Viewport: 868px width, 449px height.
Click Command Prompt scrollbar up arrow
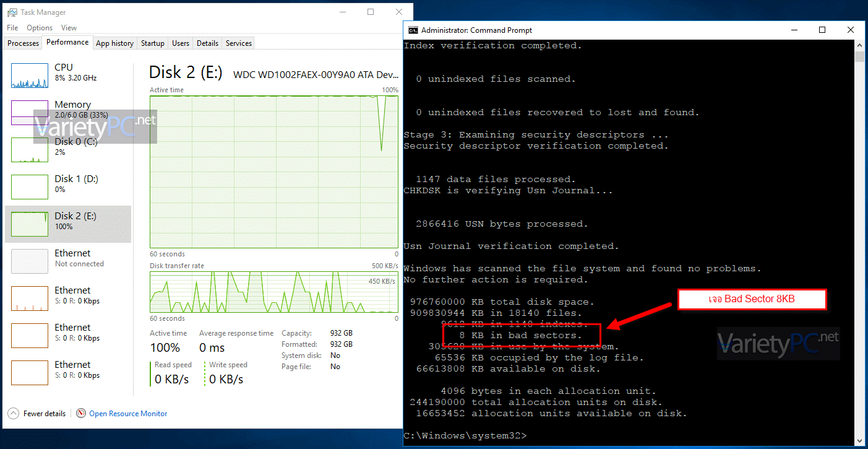859,45
